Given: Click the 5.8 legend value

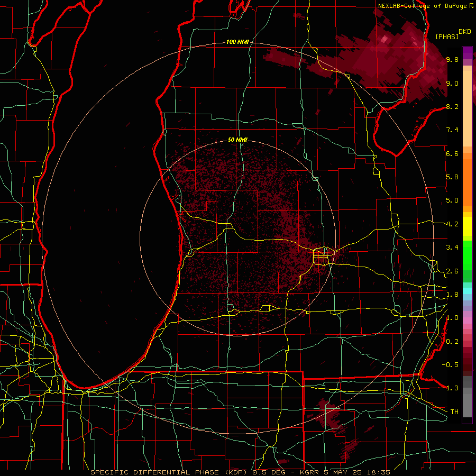Looking at the screenshot, I should point(452,177).
